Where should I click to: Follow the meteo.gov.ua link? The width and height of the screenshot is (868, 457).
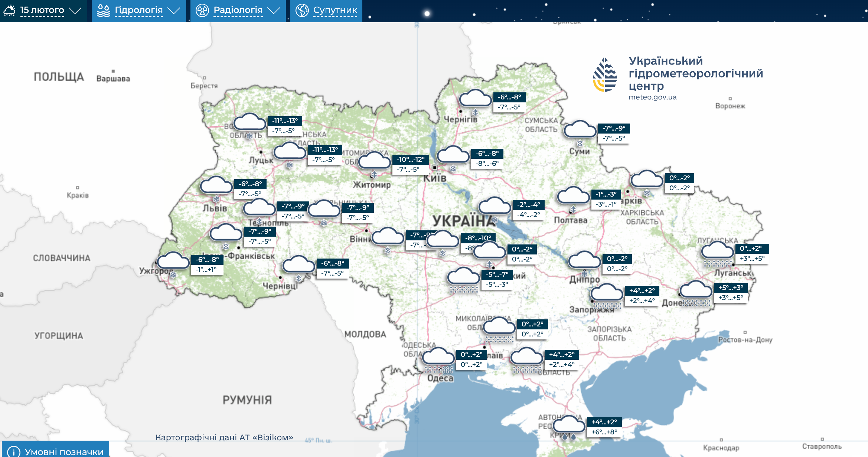point(652,97)
